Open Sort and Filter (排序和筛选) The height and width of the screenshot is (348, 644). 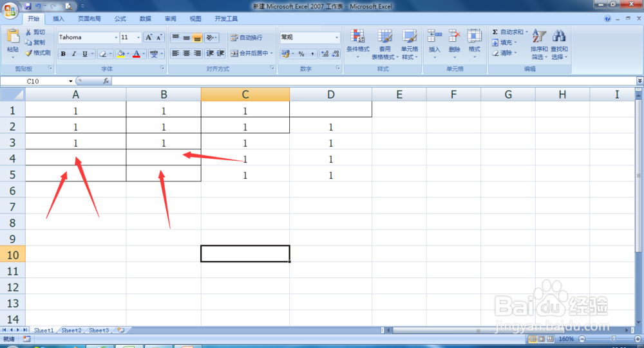539,44
